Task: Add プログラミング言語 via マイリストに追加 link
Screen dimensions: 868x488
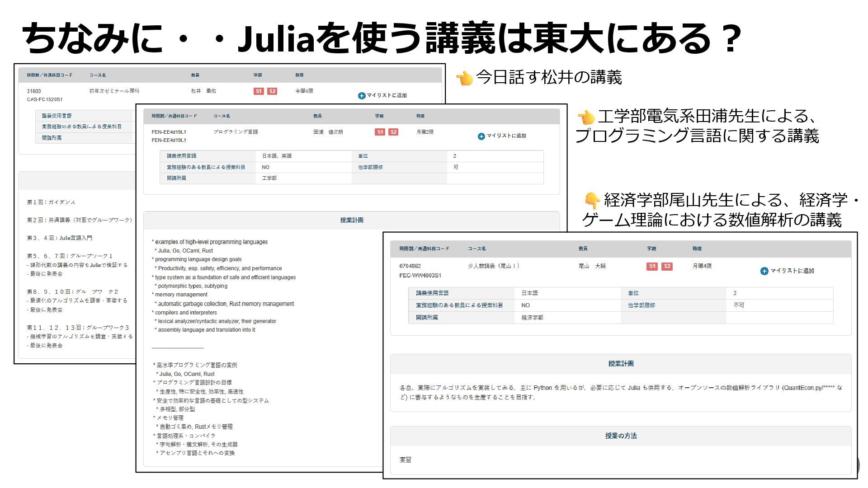Action: 506,136
